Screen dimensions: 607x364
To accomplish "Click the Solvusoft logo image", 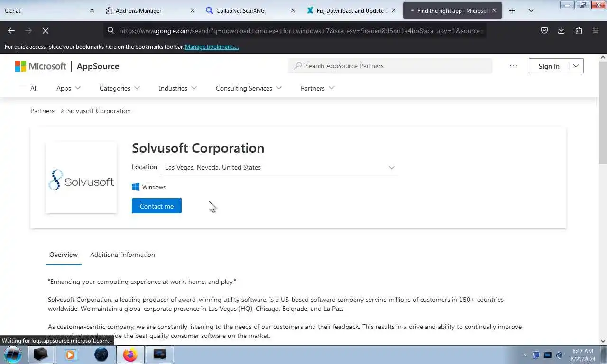I will (81, 178).
